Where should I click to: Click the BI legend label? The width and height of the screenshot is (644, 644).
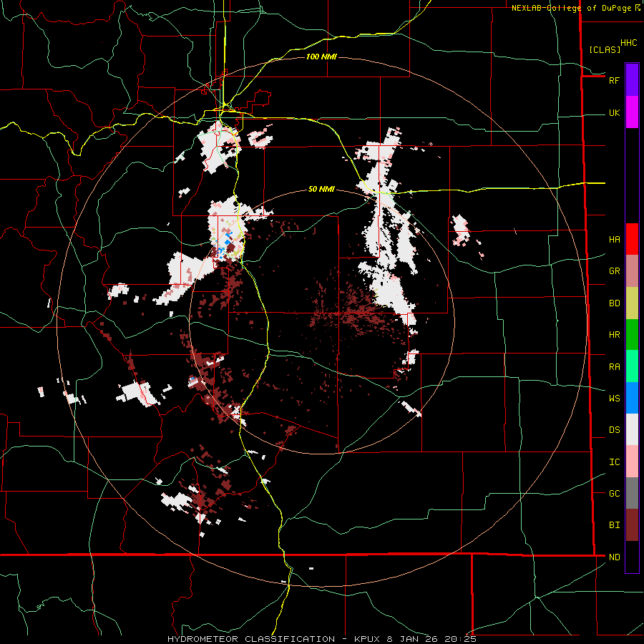pos(614,525)
